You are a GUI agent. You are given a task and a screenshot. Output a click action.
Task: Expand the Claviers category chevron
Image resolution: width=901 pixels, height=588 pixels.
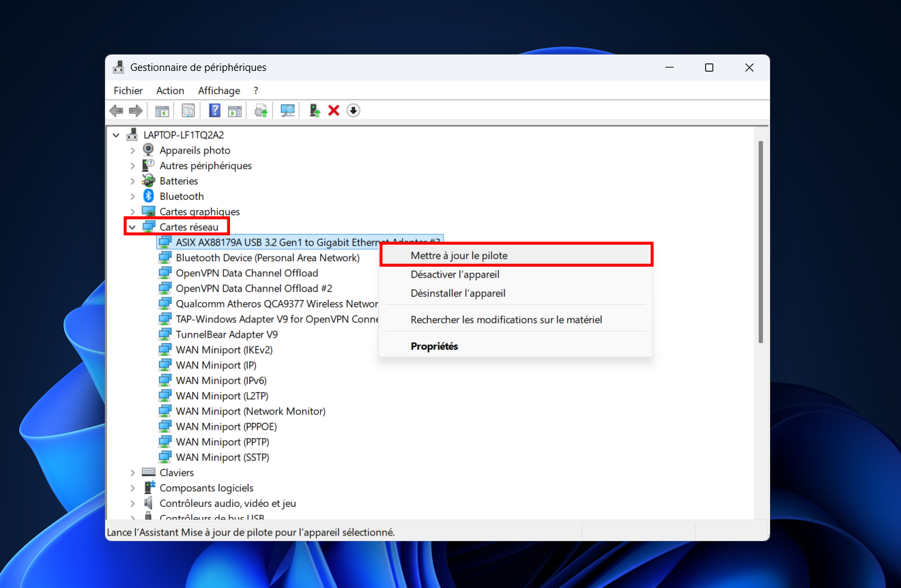[x=132, y=473]
